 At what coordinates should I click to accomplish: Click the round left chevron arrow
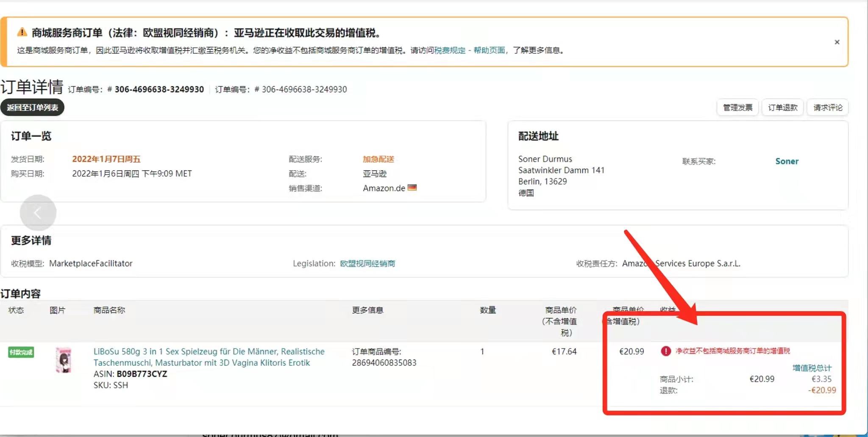coord(38,213)
